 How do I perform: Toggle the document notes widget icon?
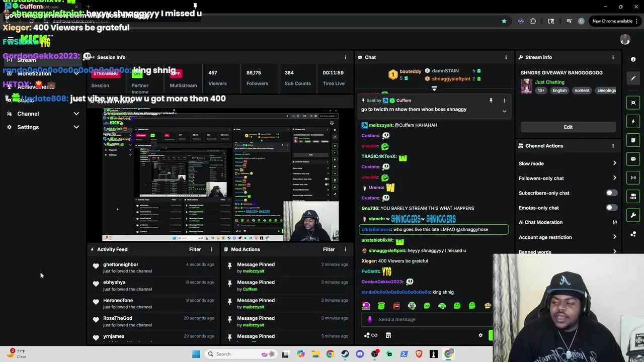pos(633,140)
